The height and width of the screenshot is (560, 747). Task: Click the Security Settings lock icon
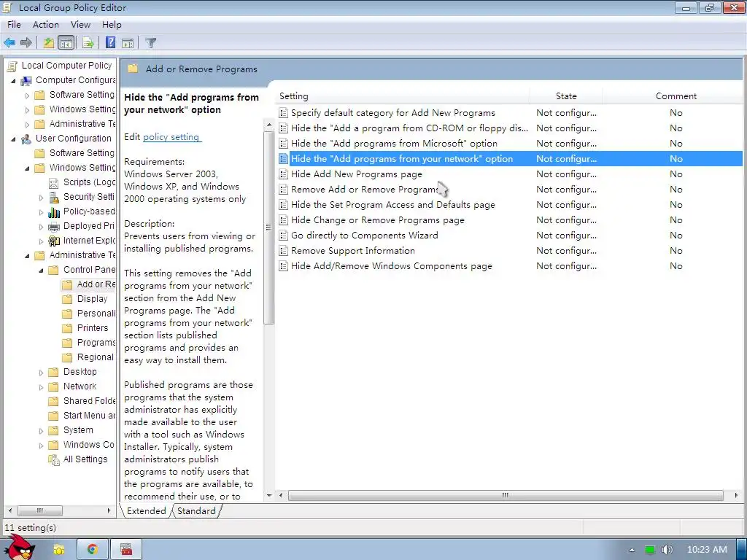pos(54,197)
